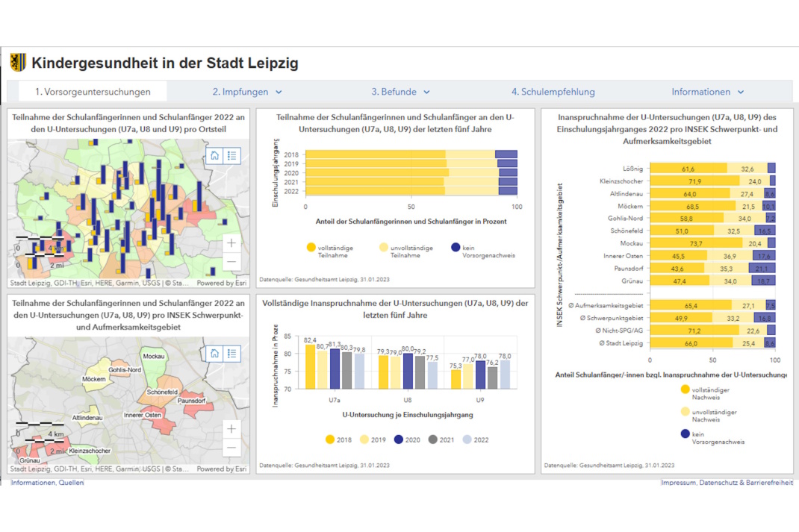Toggle 'kein Vorsorgenachweis' legend in five-year chart
Image resolution: width=799 pixels, height=532 pixels.
click(x=456, y=248)
